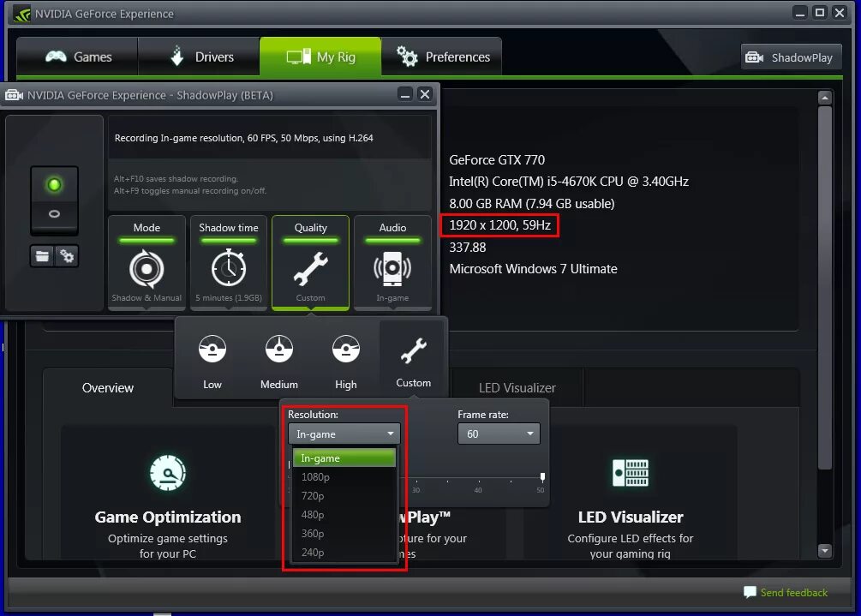Open the LED Visualizer heading link
The image size is (861, 616).
[x=631, y=517]
